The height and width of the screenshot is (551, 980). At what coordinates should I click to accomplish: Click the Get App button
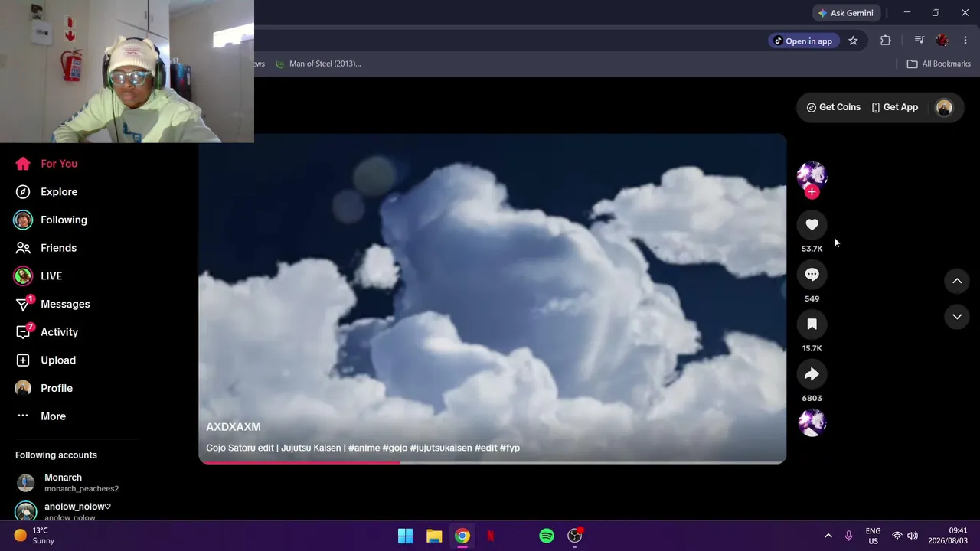click(895, 108)
